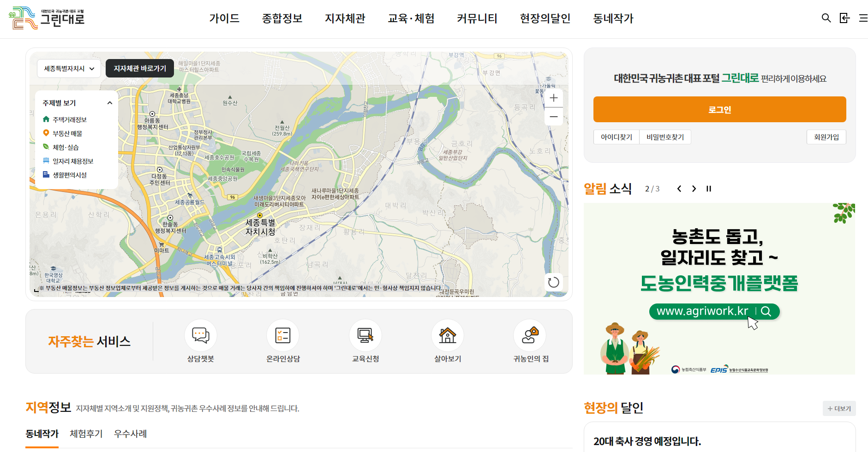Click 회원가입 button
The image size is (868, 452).
point(826,137)
